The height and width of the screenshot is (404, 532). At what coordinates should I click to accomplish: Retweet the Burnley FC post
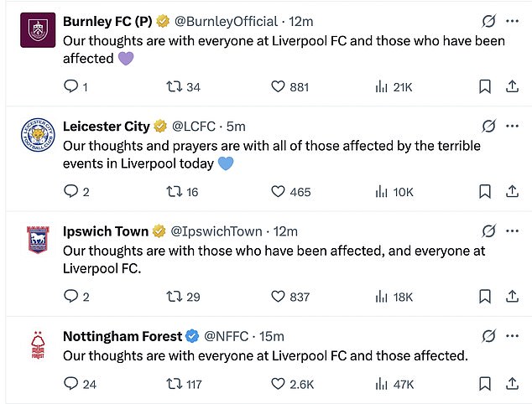[172, 86]
